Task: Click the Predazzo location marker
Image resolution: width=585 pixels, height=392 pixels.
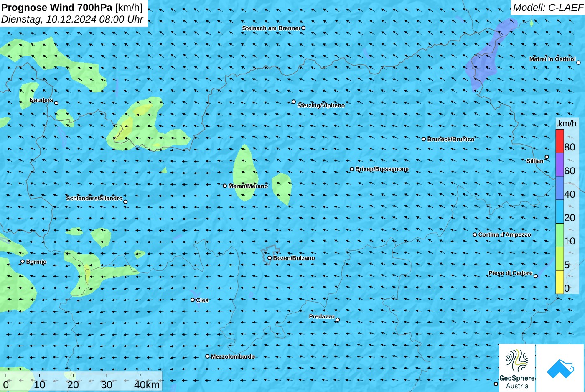Action: [x=338, y=320]
